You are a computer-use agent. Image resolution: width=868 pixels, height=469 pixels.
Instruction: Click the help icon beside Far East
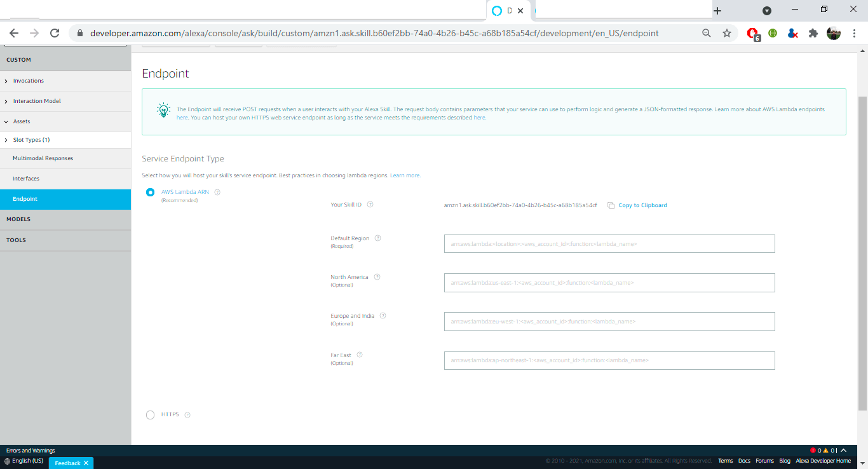coord(359,355)
